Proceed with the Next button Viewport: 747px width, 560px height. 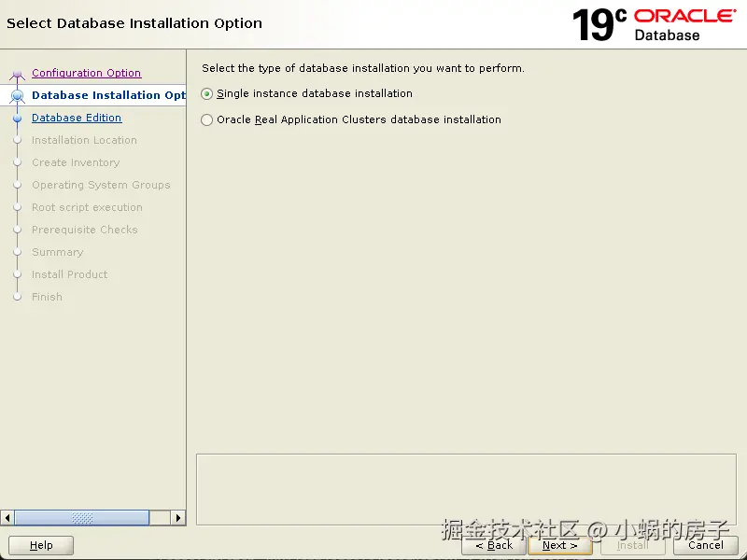(559, 545)
